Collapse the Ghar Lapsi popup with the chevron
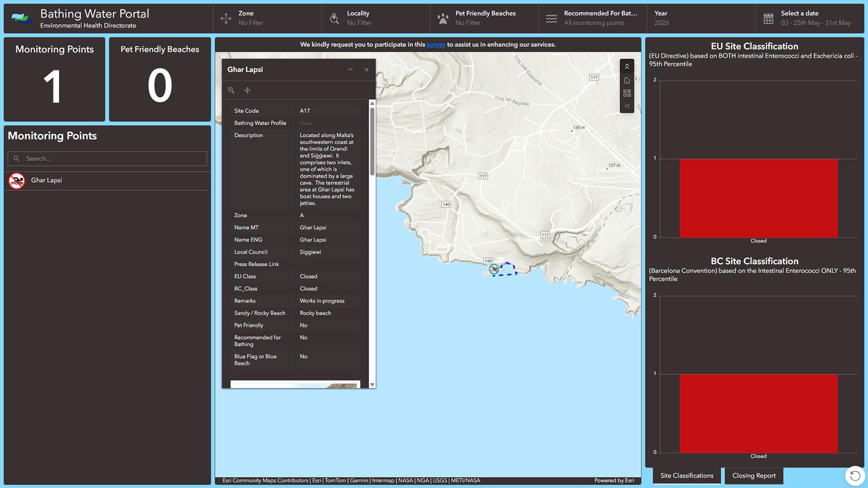 (x=351, y=69)
